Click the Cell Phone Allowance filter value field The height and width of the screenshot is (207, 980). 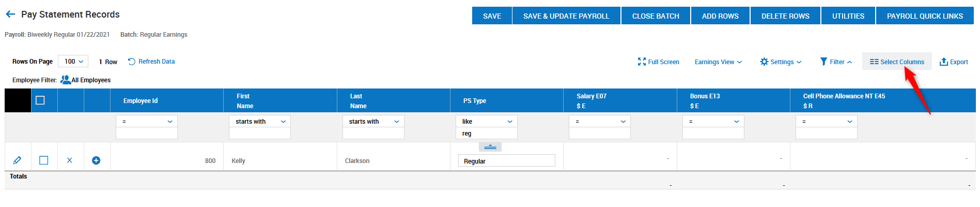[x=827, y=134]
